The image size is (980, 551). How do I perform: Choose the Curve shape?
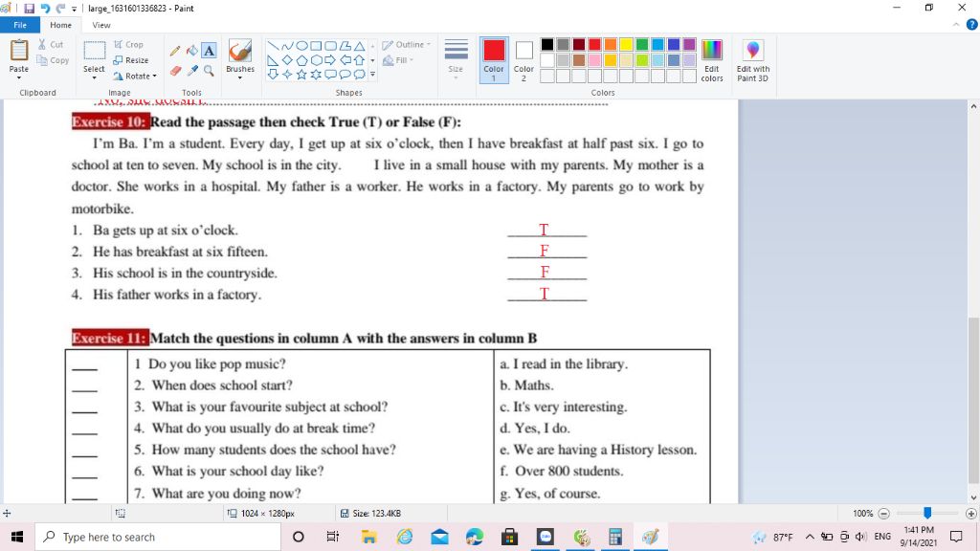click(287, 46)
